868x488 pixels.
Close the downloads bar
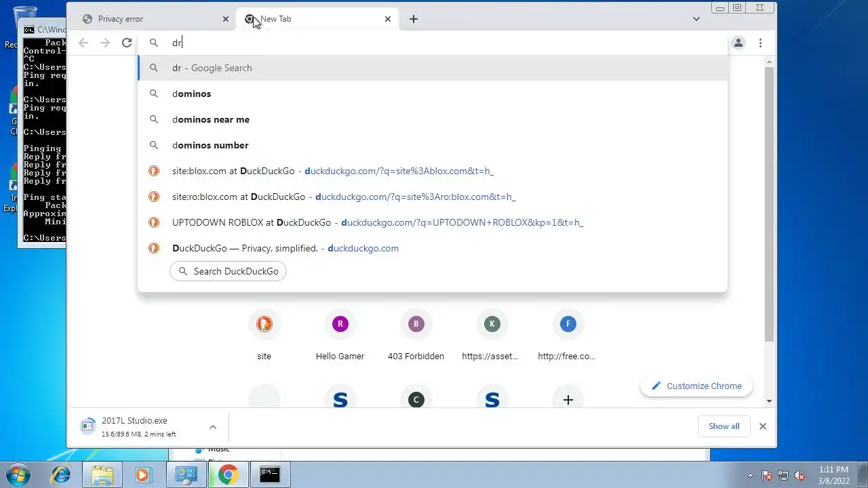763,426
